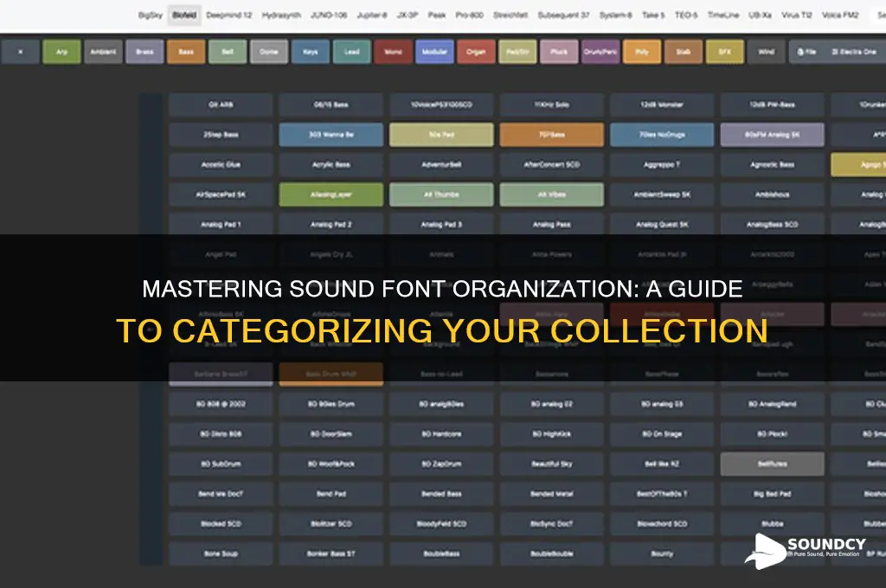
Task: Load the 11KHz Solo patch
Action: tap(552, 105)
